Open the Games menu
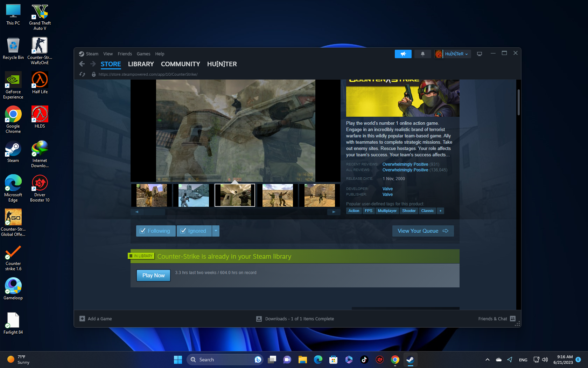The width and height of the screenshot is (588, 368). (x=143, y=54)
